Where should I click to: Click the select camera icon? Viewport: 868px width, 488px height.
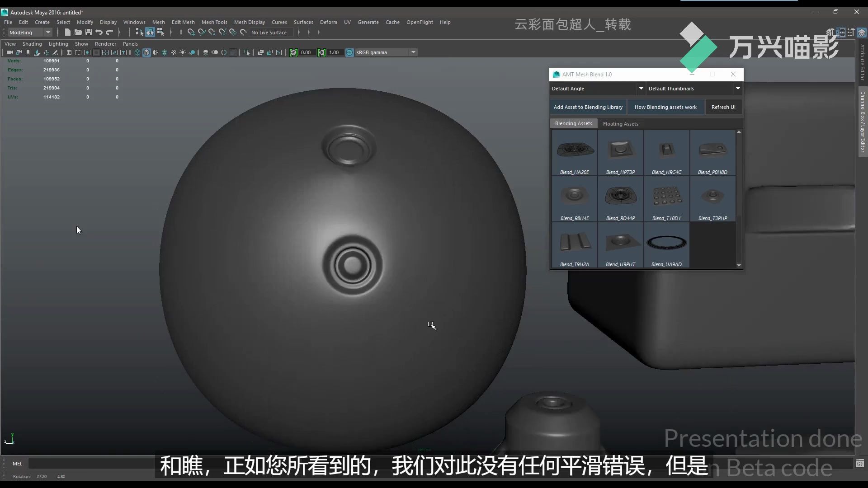click(9, 52)
